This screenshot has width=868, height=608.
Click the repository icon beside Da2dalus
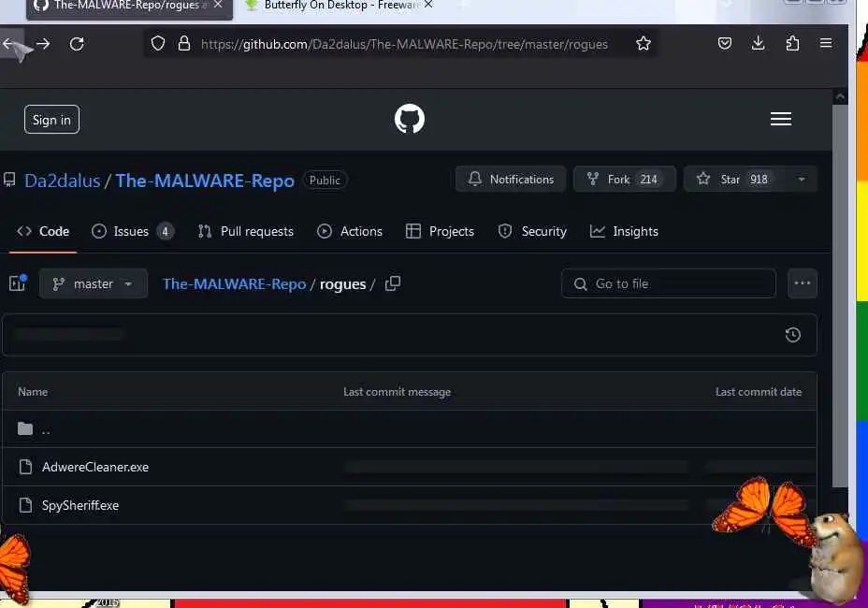coord(9,180)
